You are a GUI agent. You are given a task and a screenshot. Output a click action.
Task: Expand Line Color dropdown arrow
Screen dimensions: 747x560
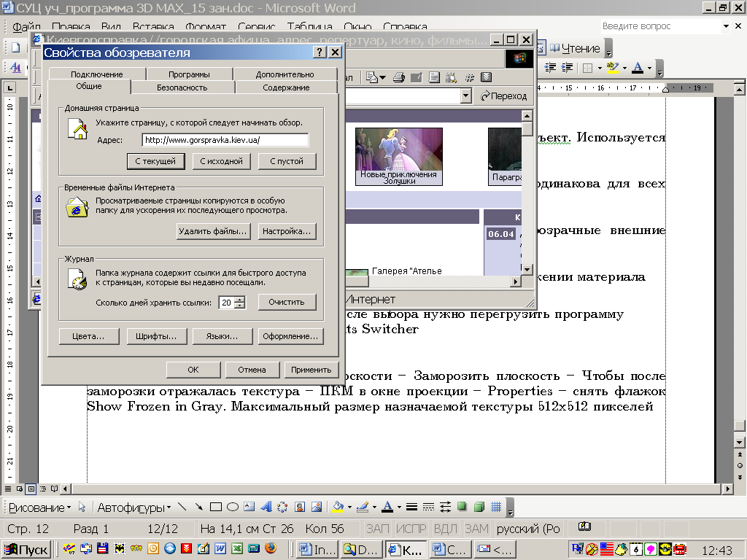click(x=374, y=507)
